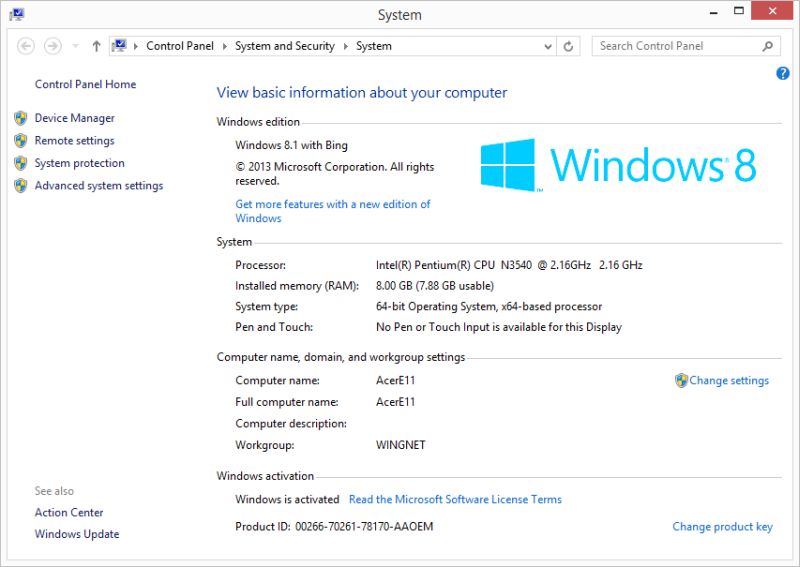Click the System window title bar icon
Screen dimensions: 800x567
17,14
